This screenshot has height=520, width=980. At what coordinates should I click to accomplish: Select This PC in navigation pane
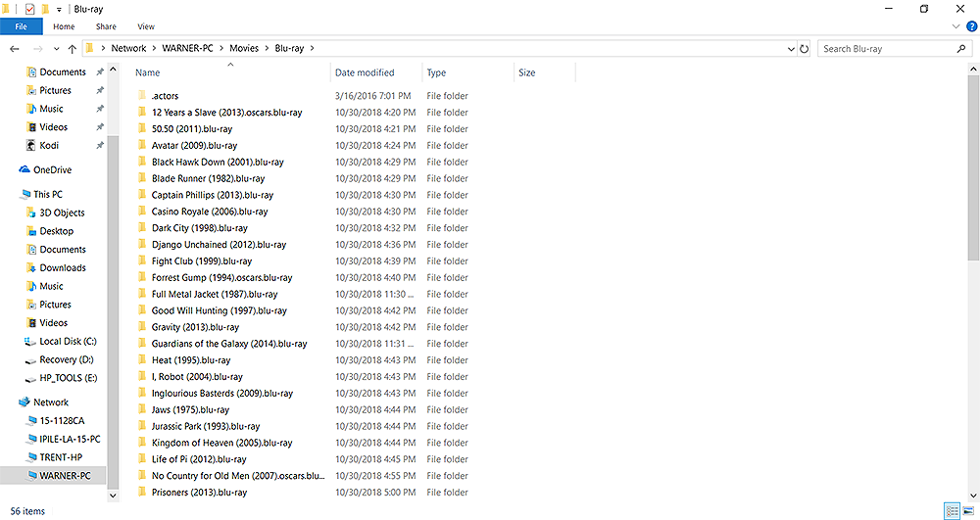[x=47, y=194]
